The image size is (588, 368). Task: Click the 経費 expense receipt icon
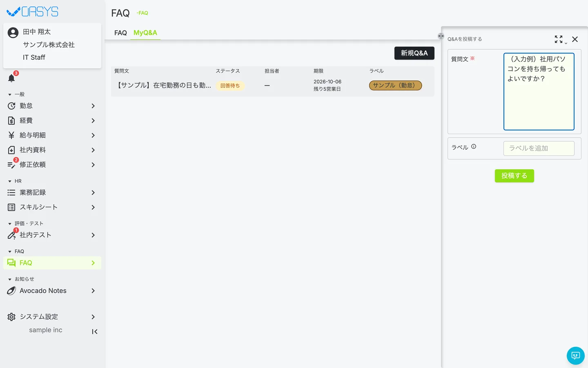11,121
